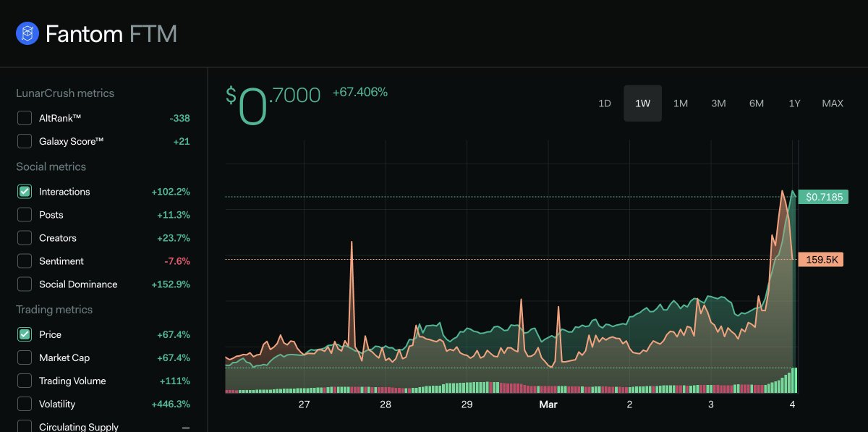868x432 pixels.
Task: Tick the Creators checkbox
Action: 25,238
